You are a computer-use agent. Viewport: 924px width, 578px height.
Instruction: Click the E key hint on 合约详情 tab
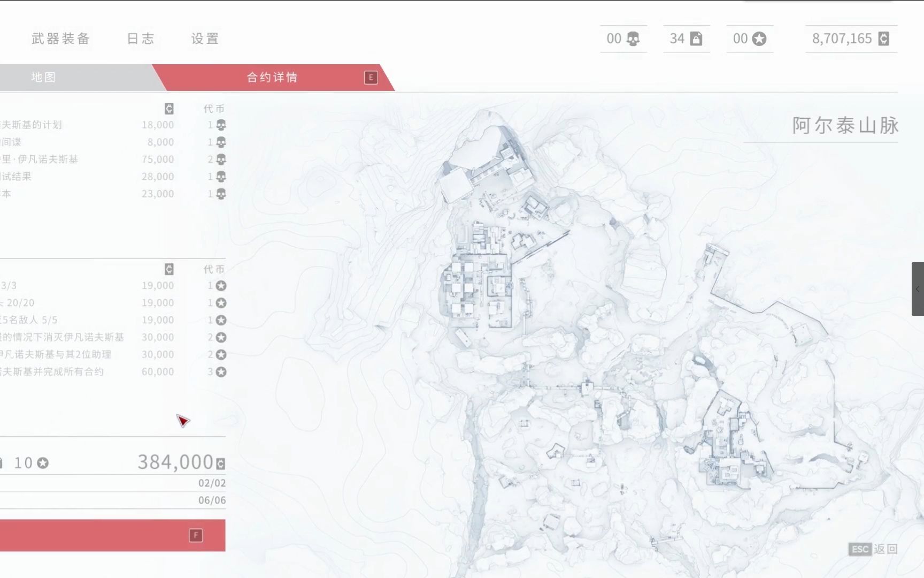click(371, 77)
